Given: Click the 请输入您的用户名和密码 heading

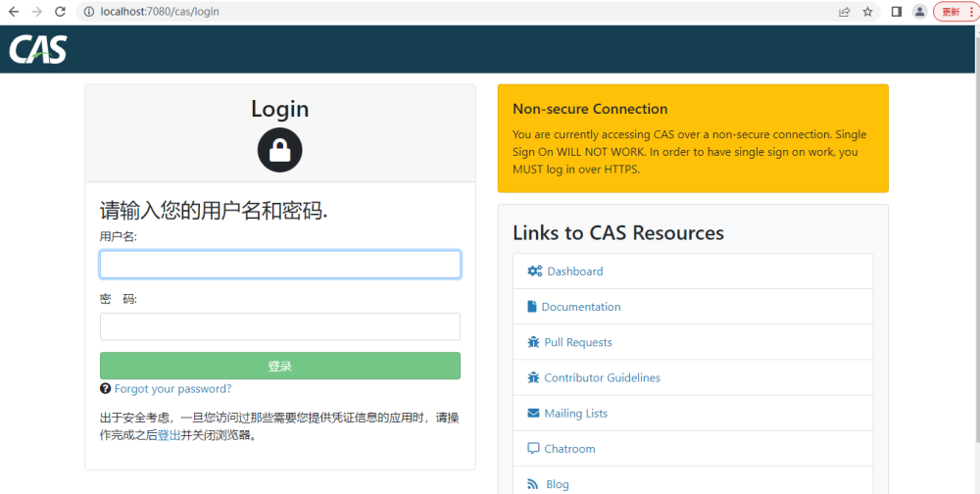Looking at the screenshot, I should 214,211.
